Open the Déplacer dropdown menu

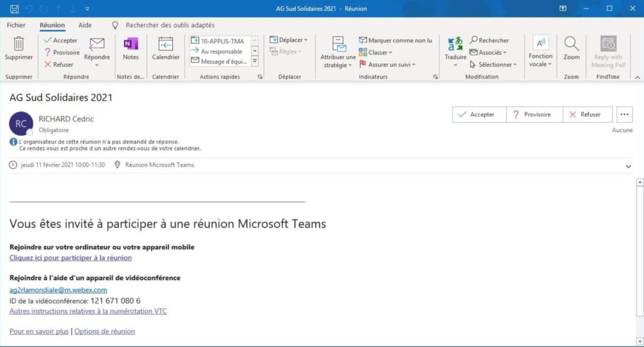[x=289, y=40]
